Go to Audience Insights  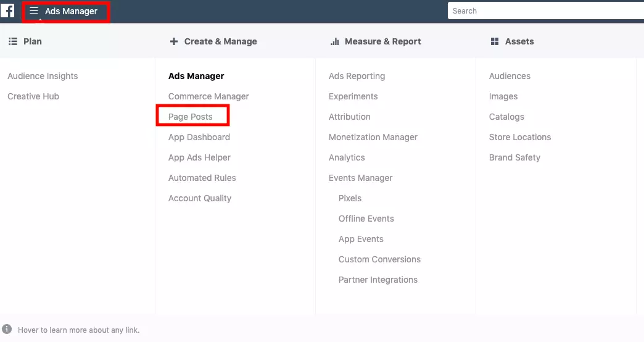[43, 76]
